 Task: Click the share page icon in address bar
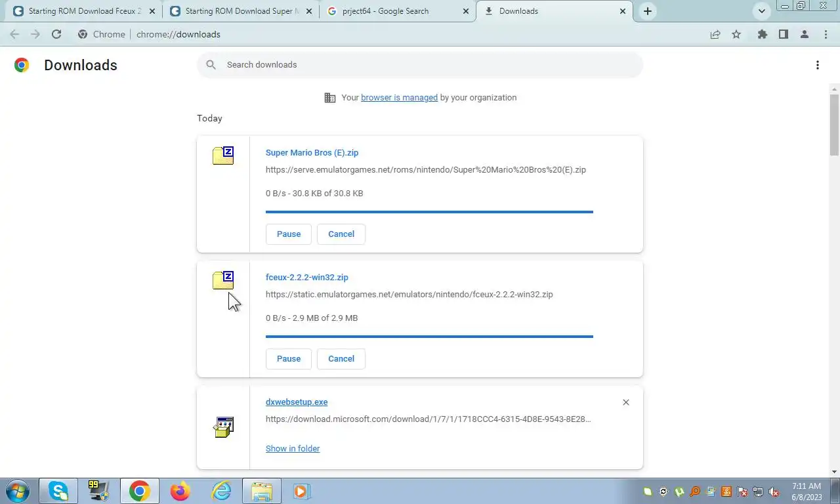pyautogui.click(x=715, y=34)
